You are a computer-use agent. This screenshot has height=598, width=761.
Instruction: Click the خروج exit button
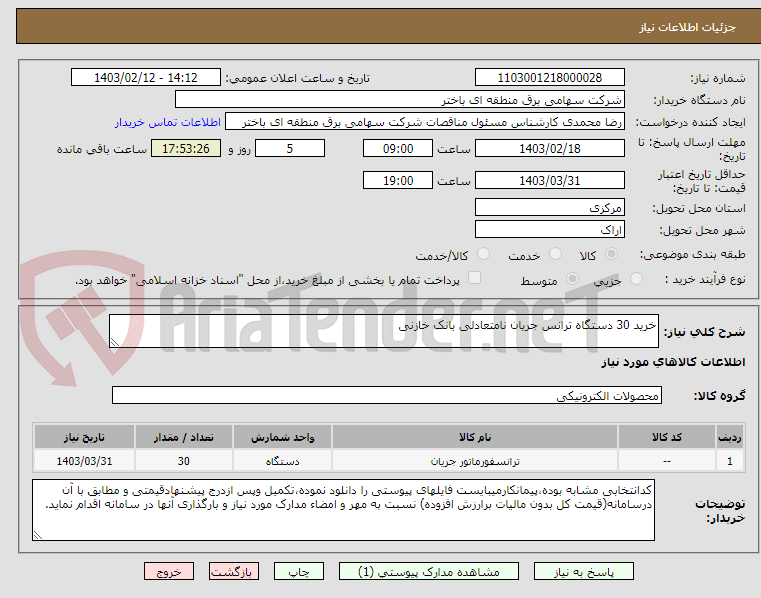point(168,571)
